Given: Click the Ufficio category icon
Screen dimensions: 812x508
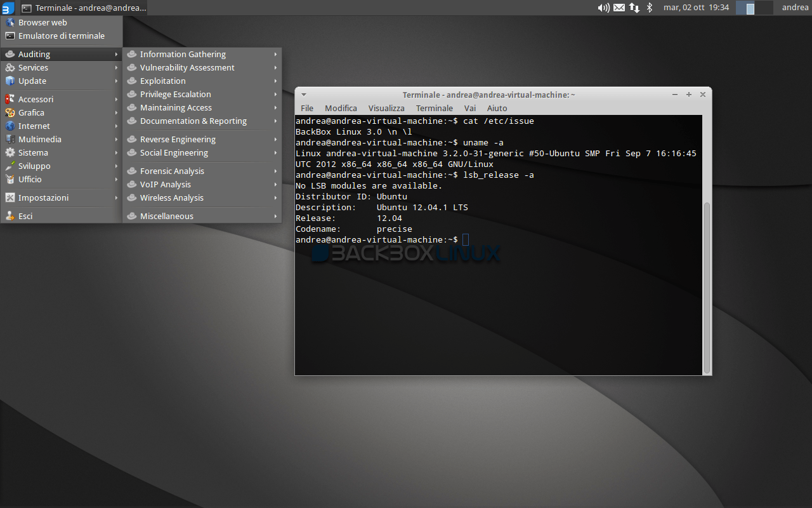Looking at the screenshot, I should (10, 179).
